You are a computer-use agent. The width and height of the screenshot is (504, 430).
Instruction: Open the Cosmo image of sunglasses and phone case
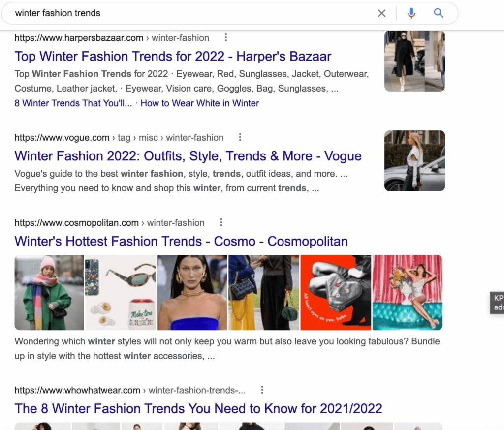coord(121,292)
